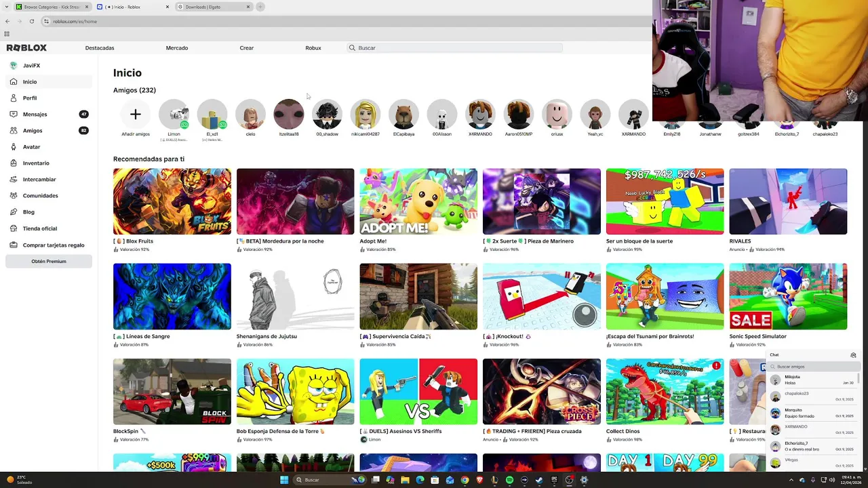Screen dimensions: 868x488
Task: Open Bob Esponja Defensa thumbnail
Action: (x=295, y=392)
